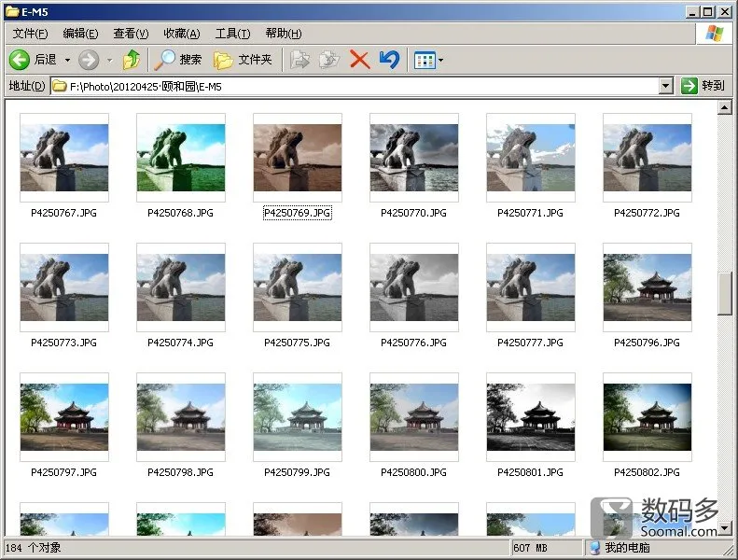Select the sepia thumbnail P4250769.JPG
The image size is (738, 560).
[298, 158]
